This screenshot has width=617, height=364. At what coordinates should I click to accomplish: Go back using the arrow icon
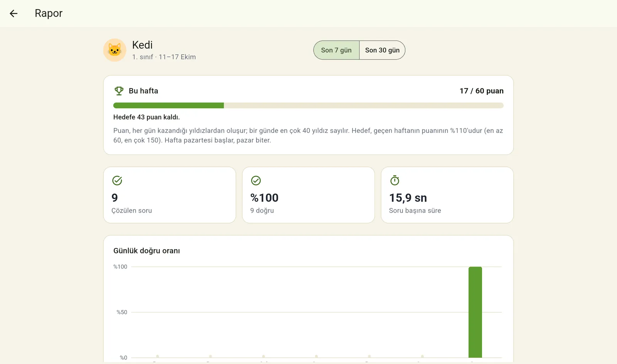coord(13,13)
